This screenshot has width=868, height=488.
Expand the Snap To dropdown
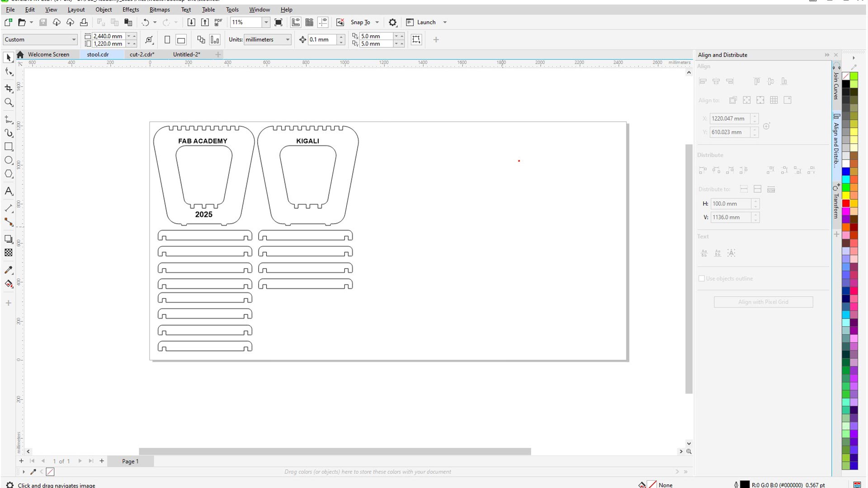click(377, 22)
